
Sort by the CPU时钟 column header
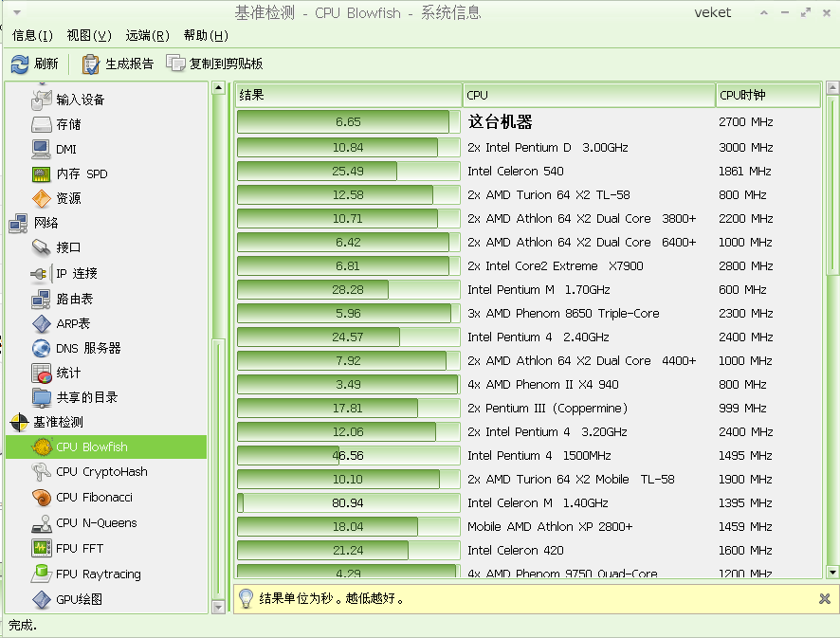(768, 96)
